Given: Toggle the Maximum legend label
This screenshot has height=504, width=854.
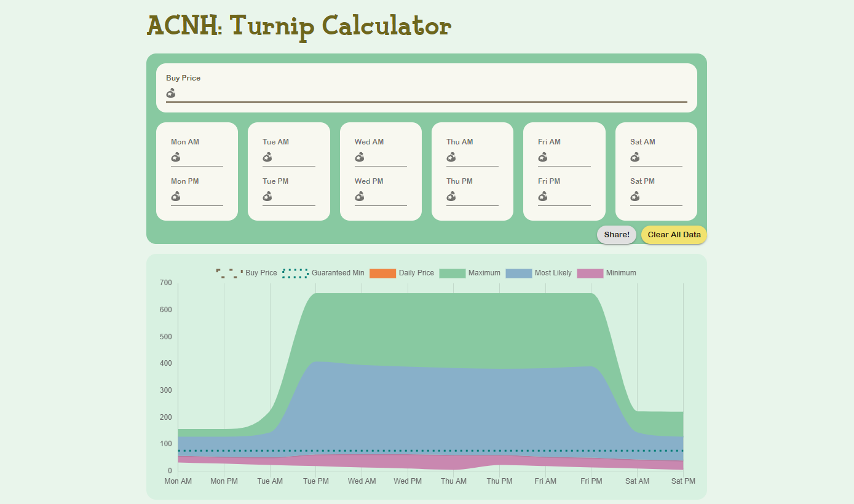Looking at the screenshot, I should point(484,273).
